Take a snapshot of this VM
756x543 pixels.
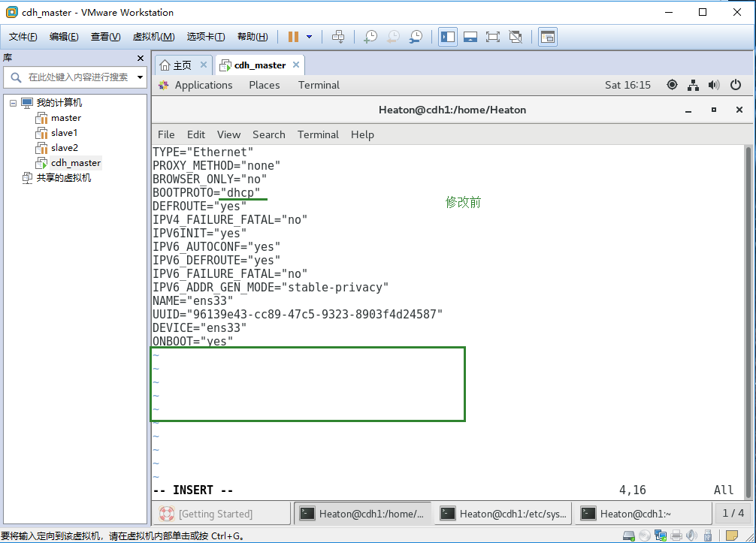[370, 37]
